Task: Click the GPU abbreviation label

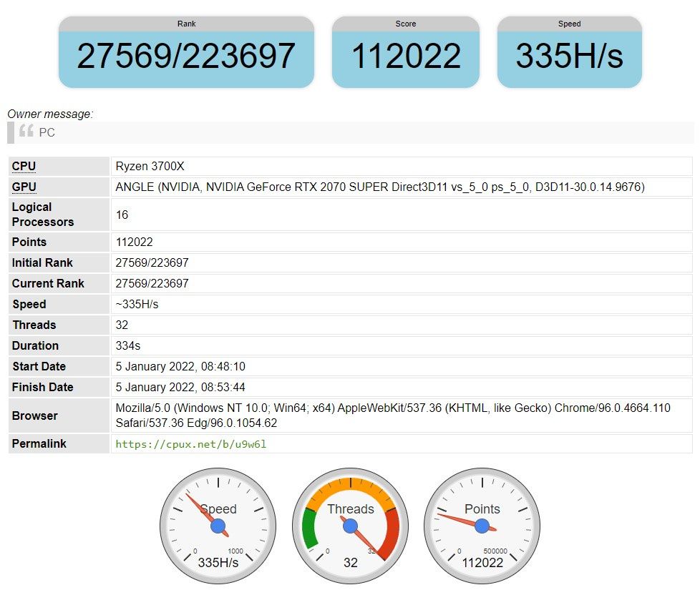Action: coord(24,187)
